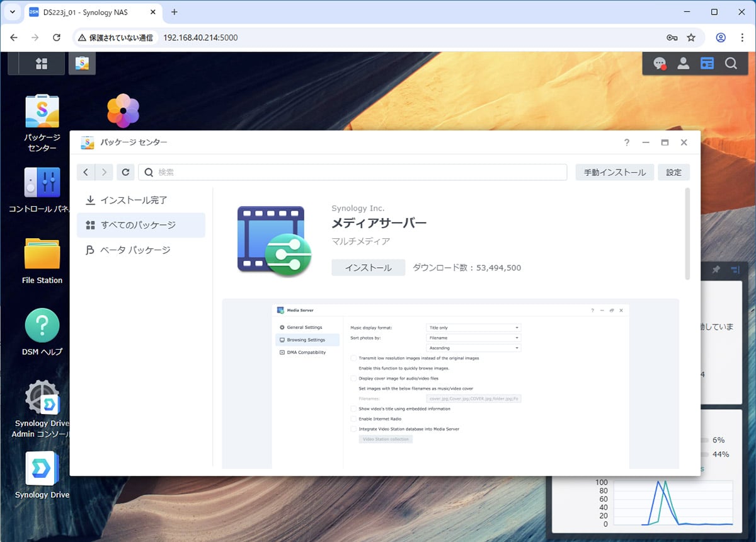Toggle the DSM widgets panel icon
The image size is (756, 542).
707,63
